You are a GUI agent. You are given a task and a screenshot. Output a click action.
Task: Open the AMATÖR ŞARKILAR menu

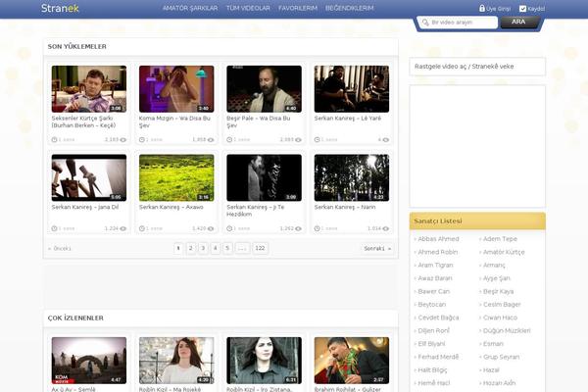(190, 8)
